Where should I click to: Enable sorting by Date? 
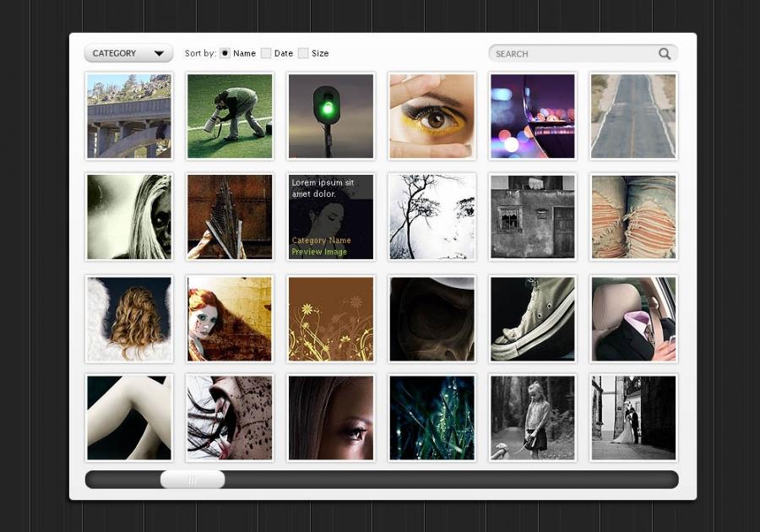[266, 53]
